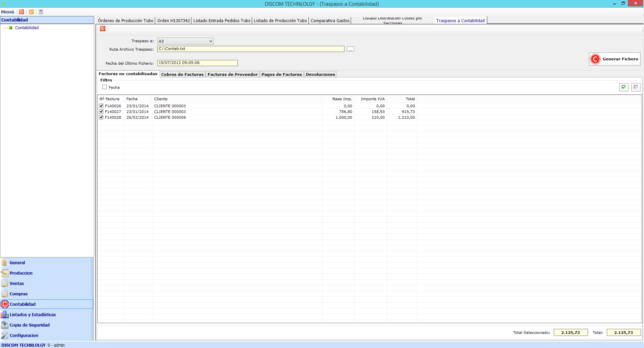The image size is (644, 348).
Task: Click the red power icon beside Menú
Action: pos(21,12)
